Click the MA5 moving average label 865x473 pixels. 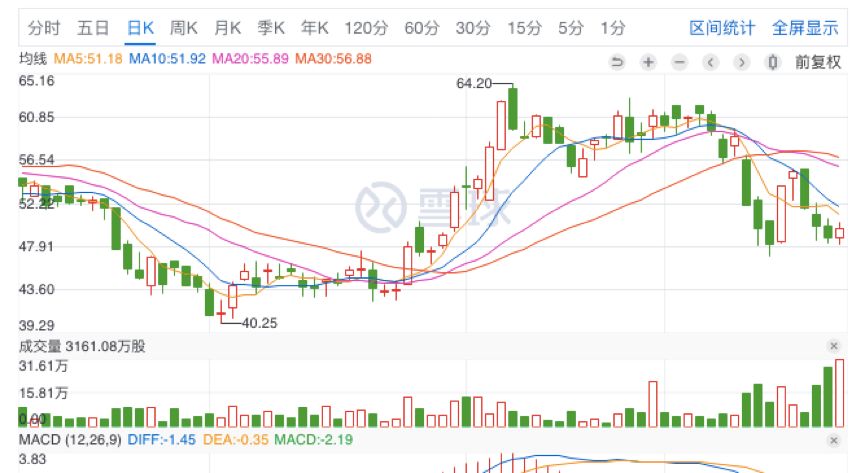(88, 59)
